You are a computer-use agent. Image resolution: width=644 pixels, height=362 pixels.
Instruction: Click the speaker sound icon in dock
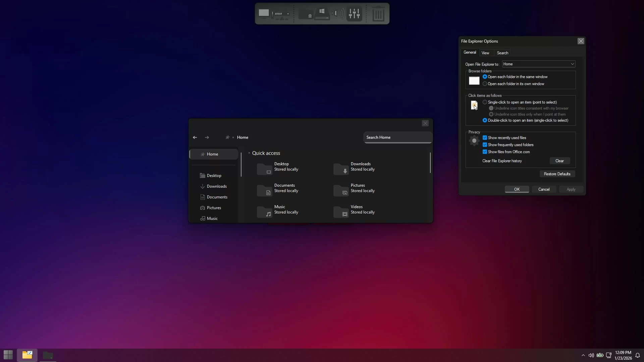(338, 13)
